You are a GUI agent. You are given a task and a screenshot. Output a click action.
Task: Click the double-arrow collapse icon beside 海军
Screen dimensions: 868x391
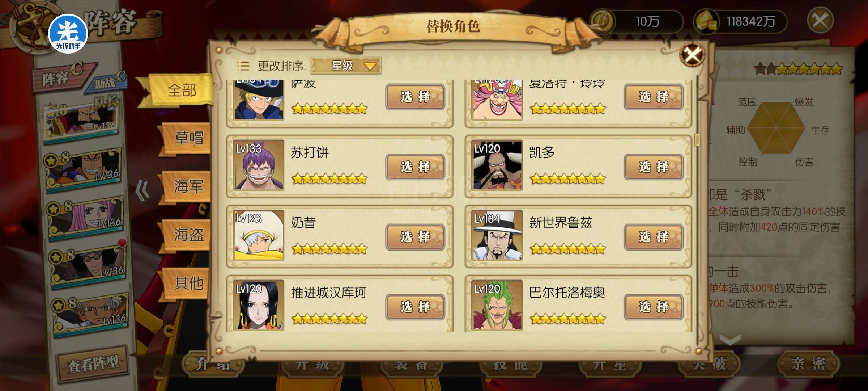click(x=142, y=190)
